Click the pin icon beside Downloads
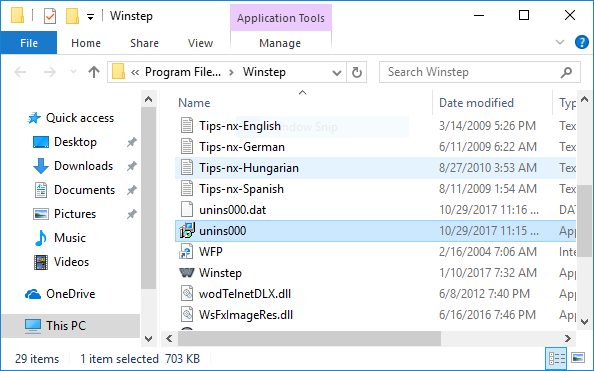This screenshot has width=594, height=371. pos(131,166)
